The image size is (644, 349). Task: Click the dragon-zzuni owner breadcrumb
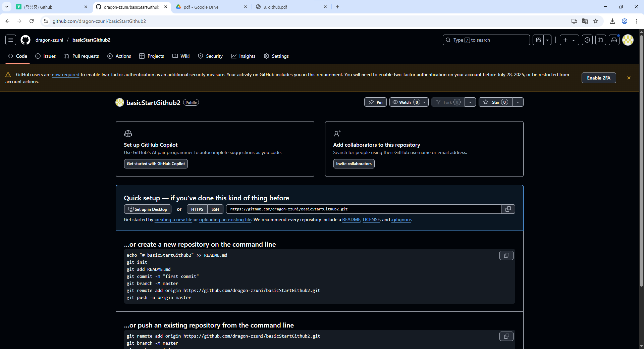(49, 40)
